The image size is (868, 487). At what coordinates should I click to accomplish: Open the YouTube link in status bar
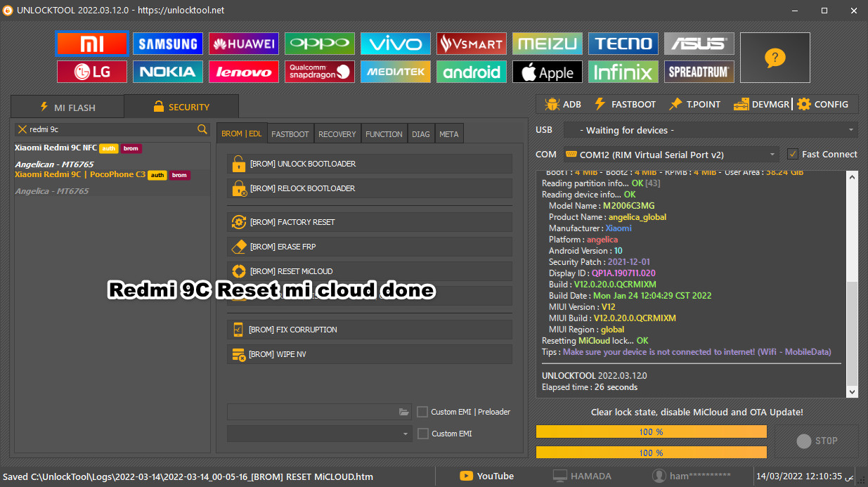486,476
